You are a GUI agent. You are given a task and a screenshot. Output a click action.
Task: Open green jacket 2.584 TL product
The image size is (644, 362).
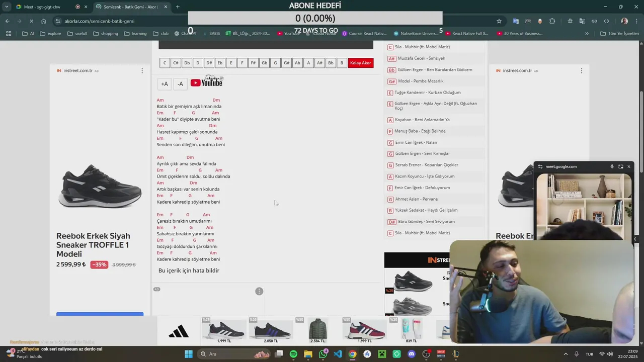pos(317,331)
